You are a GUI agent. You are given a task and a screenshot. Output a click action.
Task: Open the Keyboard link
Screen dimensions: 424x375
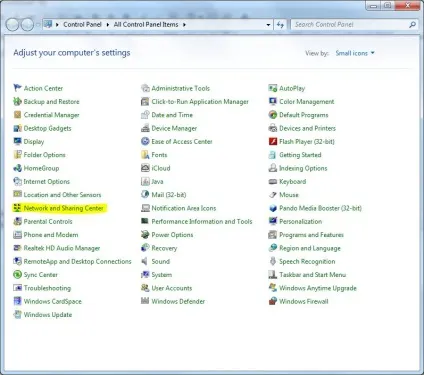click(x=293, y=181)
